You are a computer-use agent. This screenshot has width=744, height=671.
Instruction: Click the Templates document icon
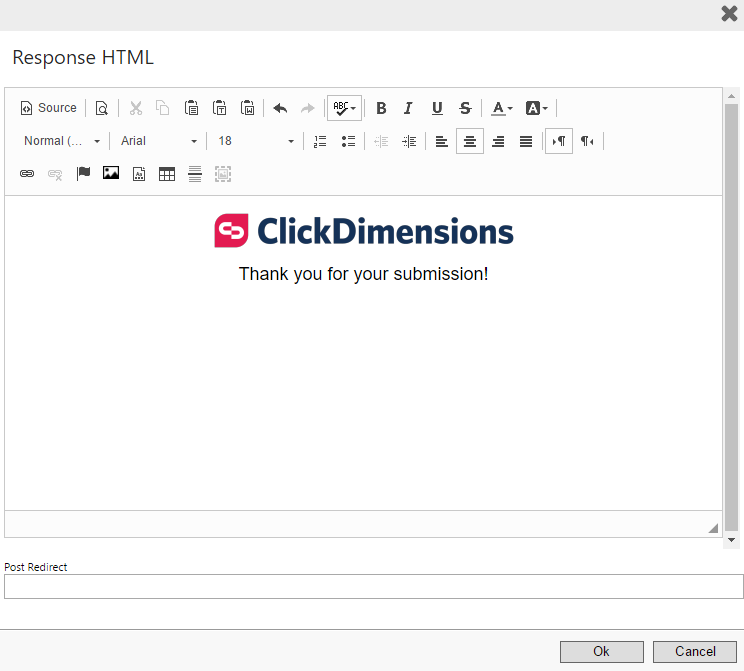tap(139, 174)
